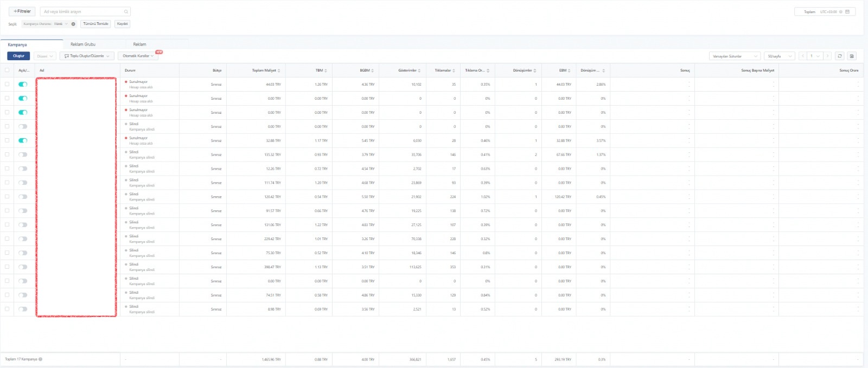Image resolution: width=868 pixels, height=368 pixels.
Task: Switch to the Reklam tab
Action: coord(139,44)
